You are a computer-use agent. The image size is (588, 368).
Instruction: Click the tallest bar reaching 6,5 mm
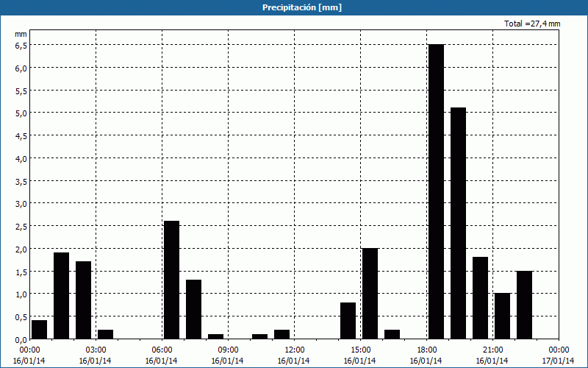click(x=436, y=191)
